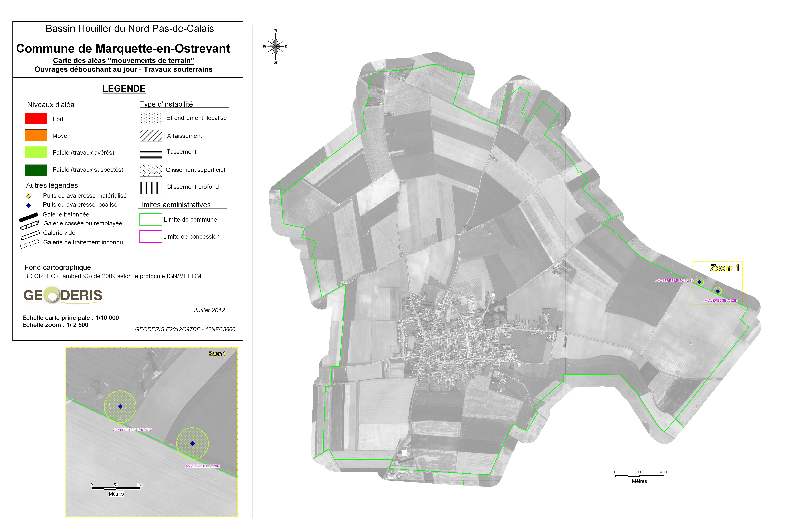Click the Ouvrages débouchant au jour subtitle

123,69
